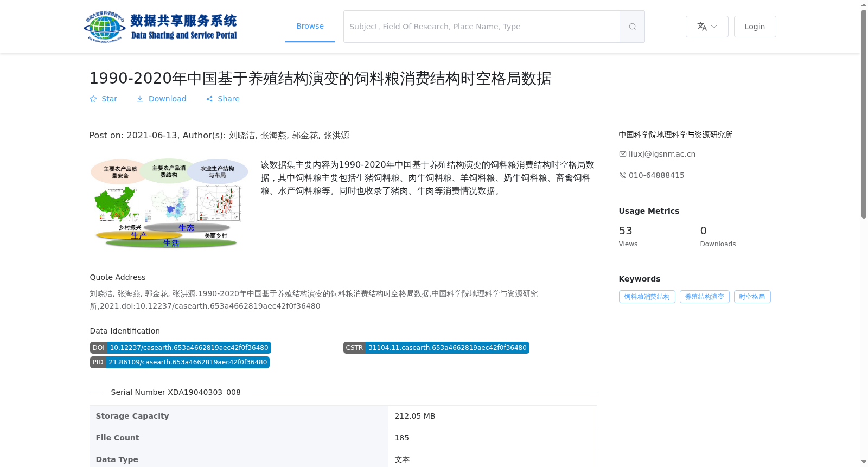Image resolution: width=868 pixels, height=467 pixels.
Task: Click the 212.05 MB storage capacity value
Action: [415, 416]
